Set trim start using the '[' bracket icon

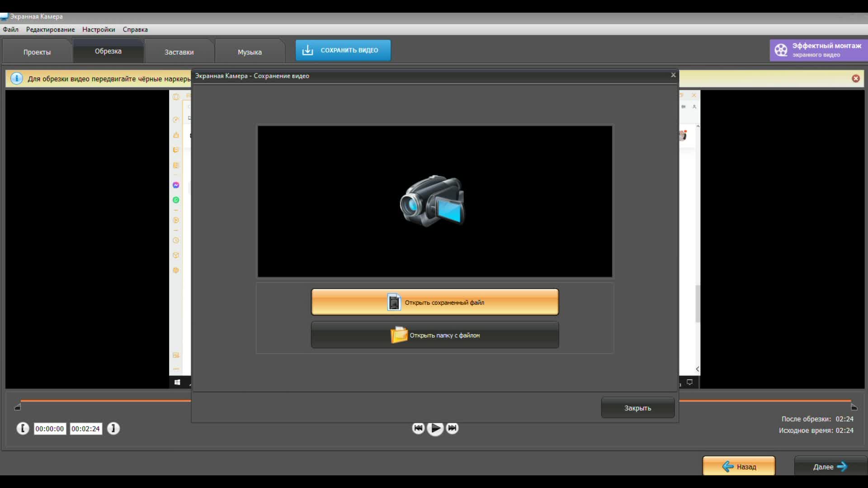(23, 428)
